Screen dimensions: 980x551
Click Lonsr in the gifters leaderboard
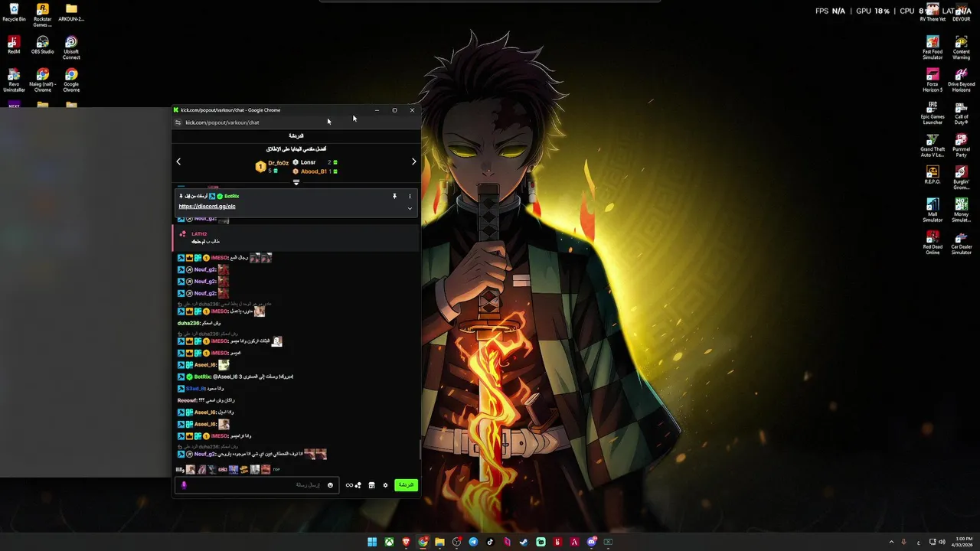coord(308,162)
